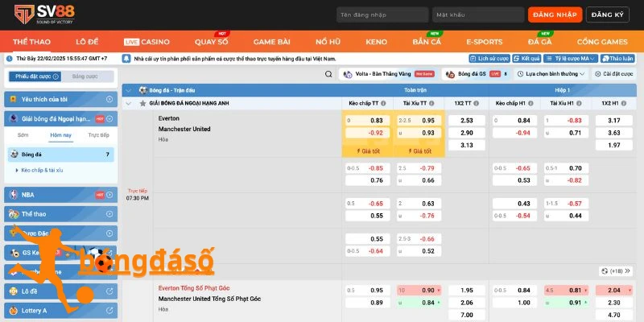Click the Bóng đá GS icon
Screen dimensions: 644x322
pyautogui.click(x=451, y=74)
